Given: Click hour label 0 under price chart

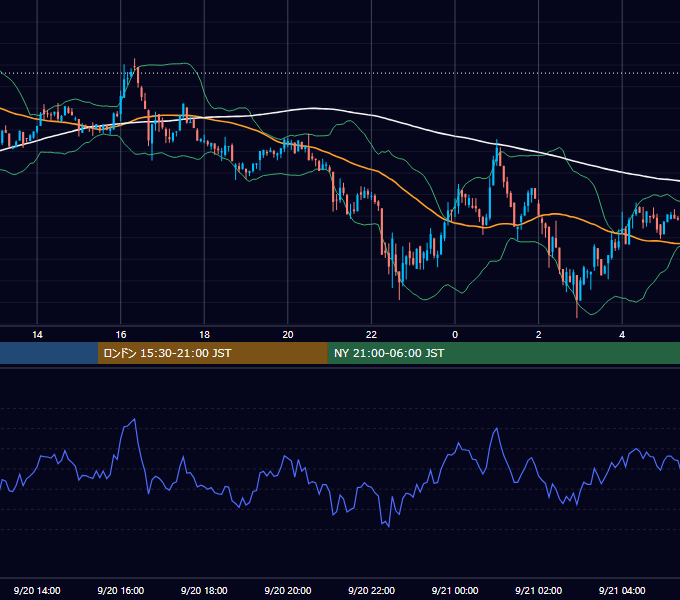Looking at the screenshot, I should tap(455, 335).
